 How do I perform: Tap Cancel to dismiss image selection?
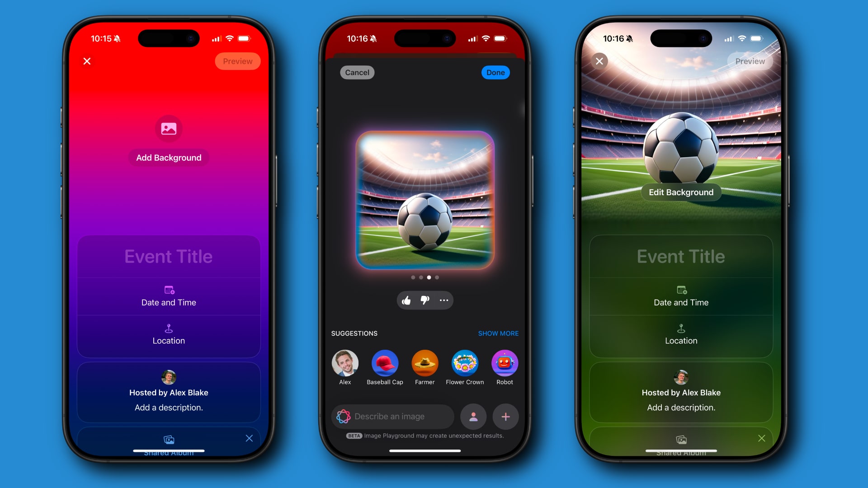pyautogui.click(x=357, y=72)
